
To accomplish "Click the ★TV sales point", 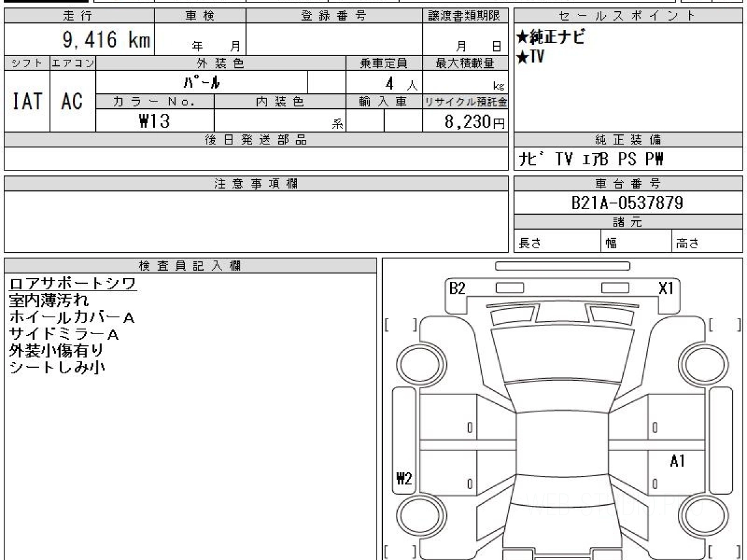I will click(530, 57).
